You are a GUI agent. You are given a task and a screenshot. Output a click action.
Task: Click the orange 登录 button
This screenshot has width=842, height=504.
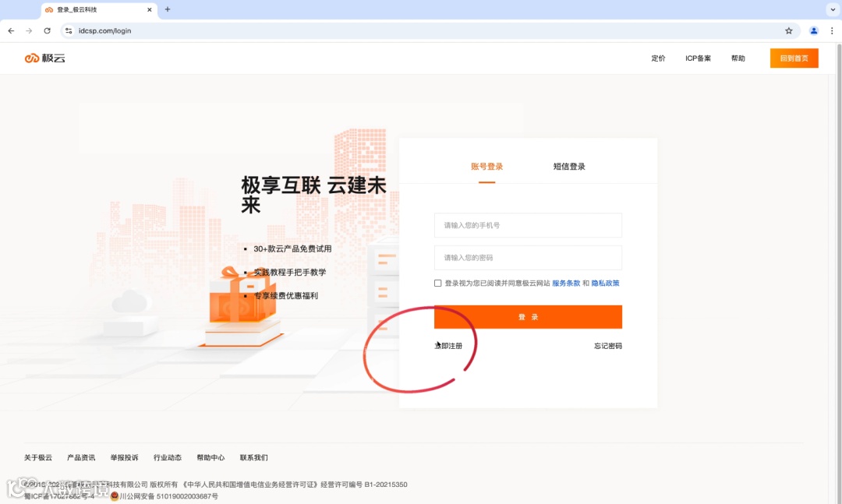point(528,317)
